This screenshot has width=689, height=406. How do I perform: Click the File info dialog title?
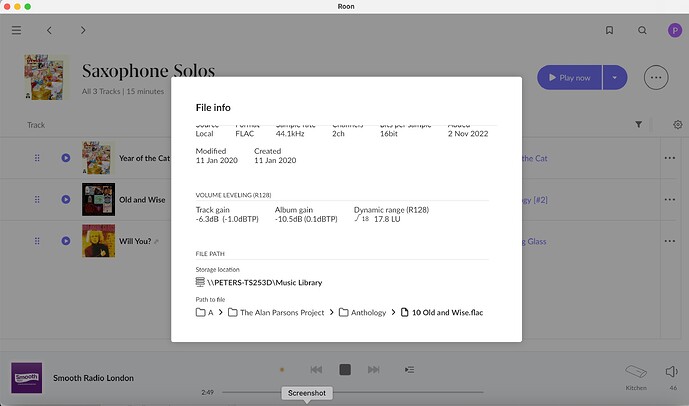213,108
